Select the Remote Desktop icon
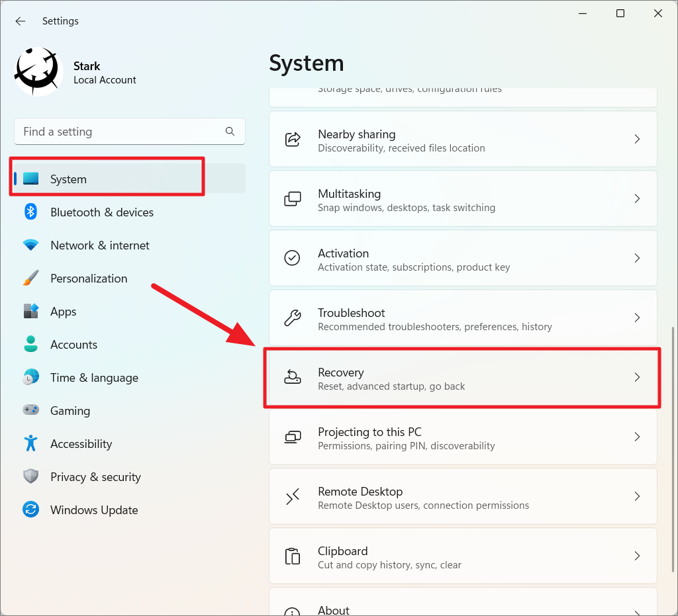Image resolution: width=678 pixels, height=616 pixels. [292, 496]
